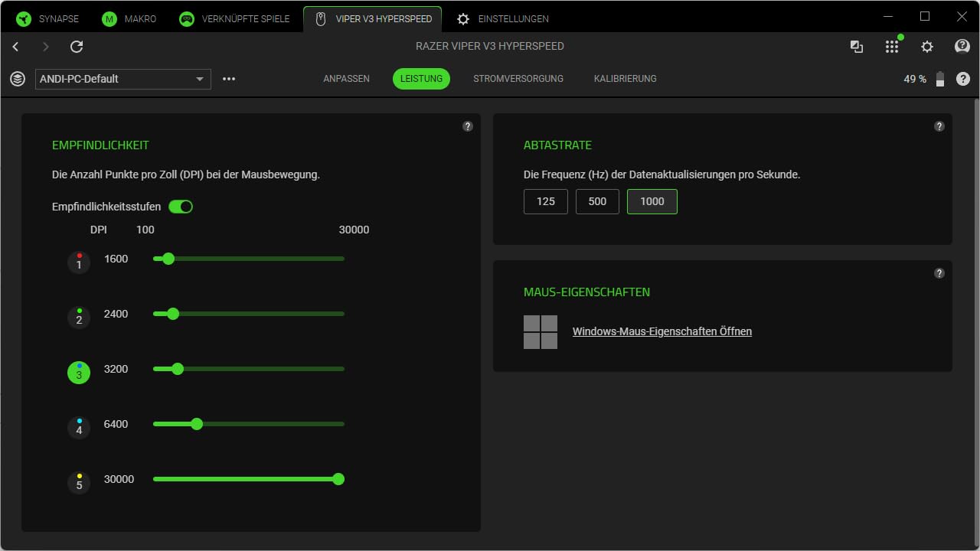Open the settings gear in the header
The height and width of the screenshot is (551, 980).
927,47
